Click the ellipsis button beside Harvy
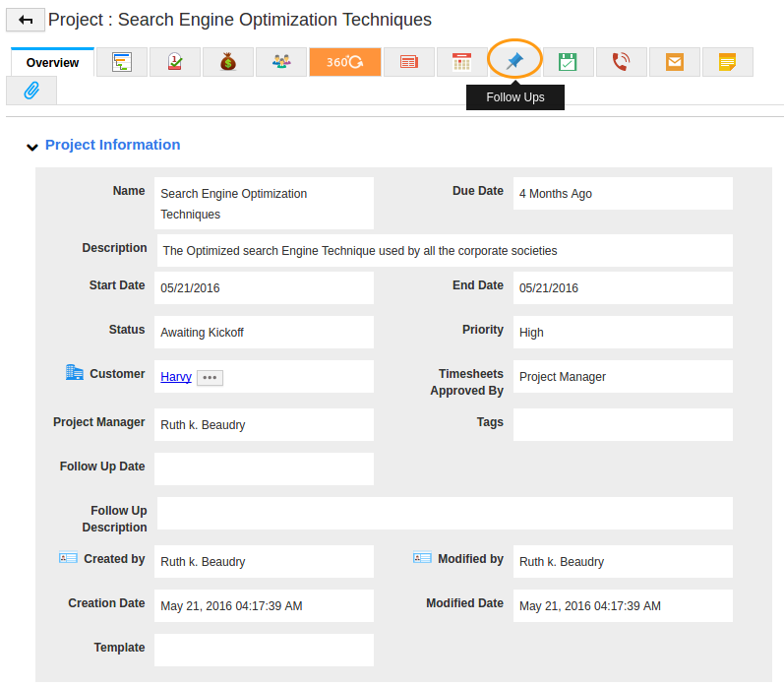Viewport: 784px width, 686px height. [x=210, y=377]
